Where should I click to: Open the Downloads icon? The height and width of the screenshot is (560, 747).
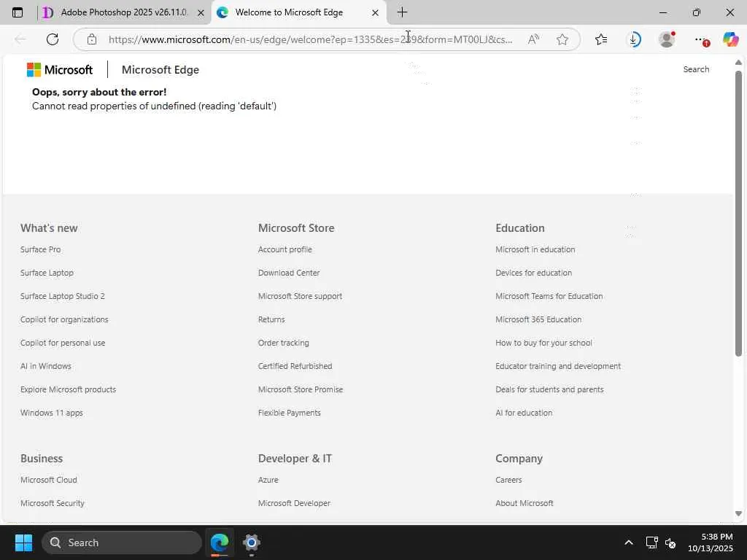click(634, 39)
